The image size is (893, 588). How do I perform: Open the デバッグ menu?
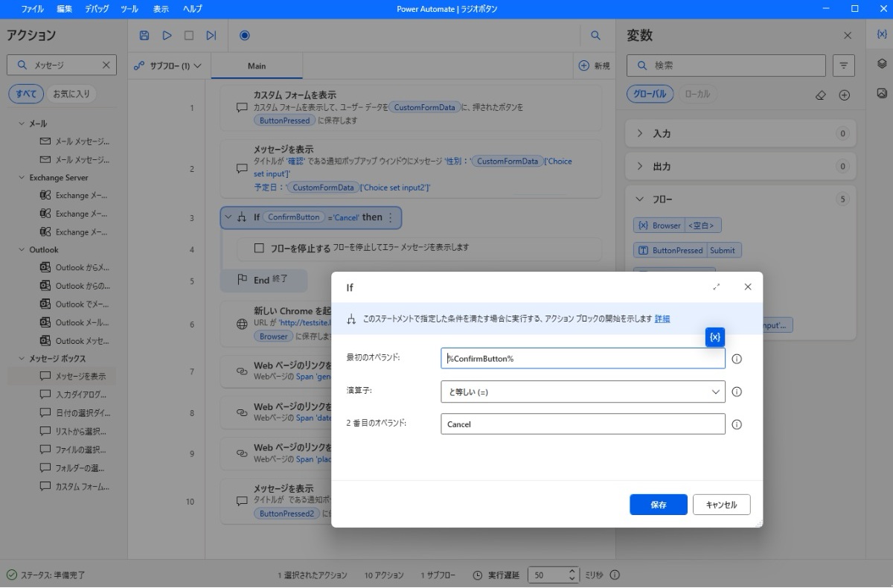click(x=97, y=9)
